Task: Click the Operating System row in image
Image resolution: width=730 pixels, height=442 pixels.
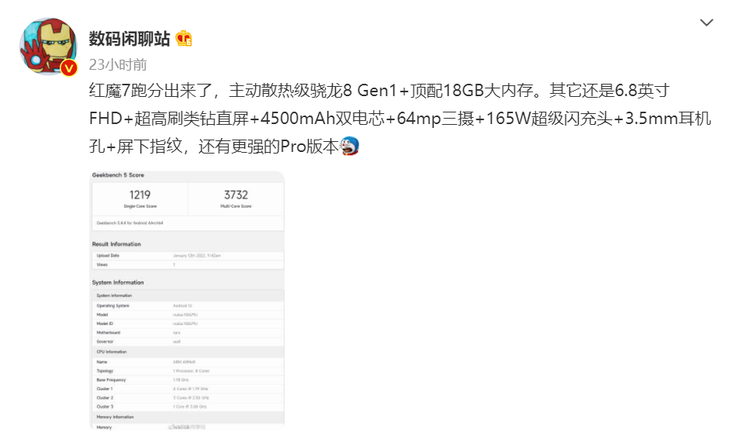Action: pyautogui.click(x=188, y=306)
